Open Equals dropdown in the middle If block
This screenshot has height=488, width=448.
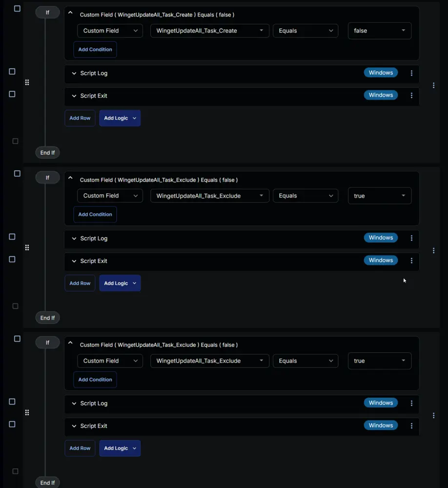305,196
